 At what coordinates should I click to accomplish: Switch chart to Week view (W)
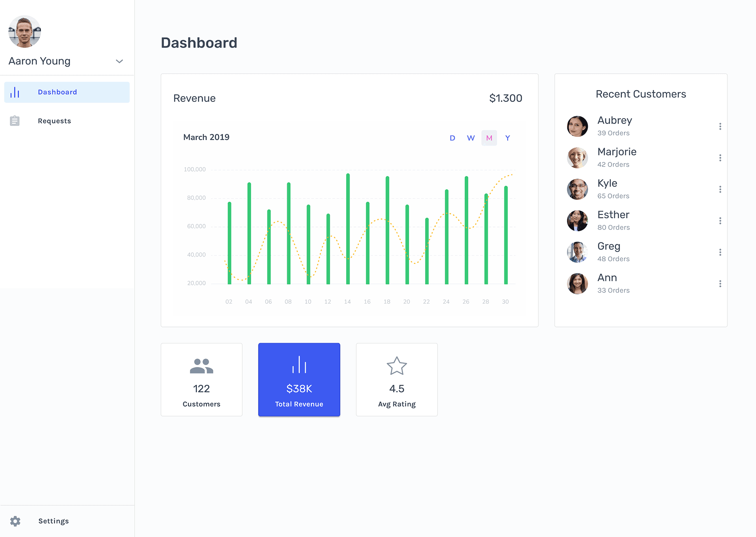(471, 138)
